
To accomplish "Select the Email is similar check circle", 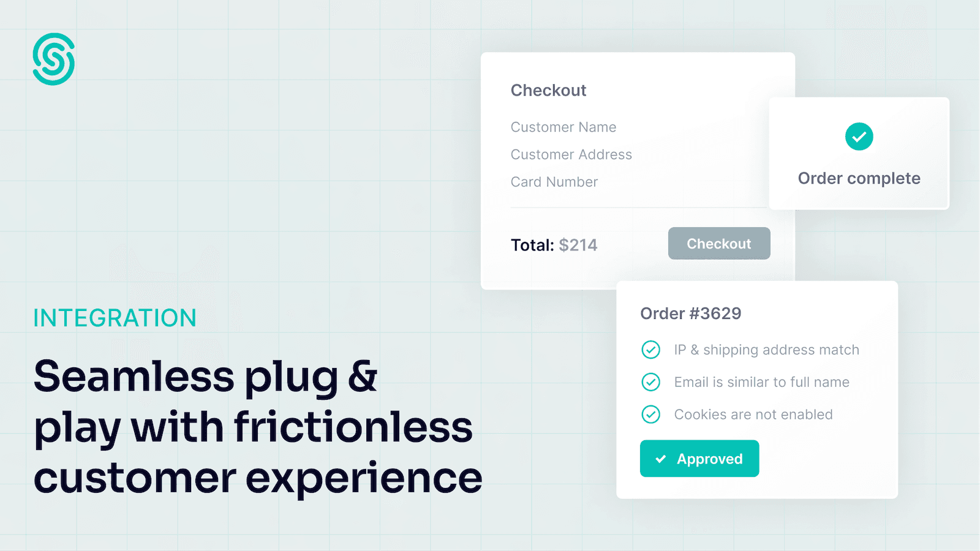I will 650,382.
